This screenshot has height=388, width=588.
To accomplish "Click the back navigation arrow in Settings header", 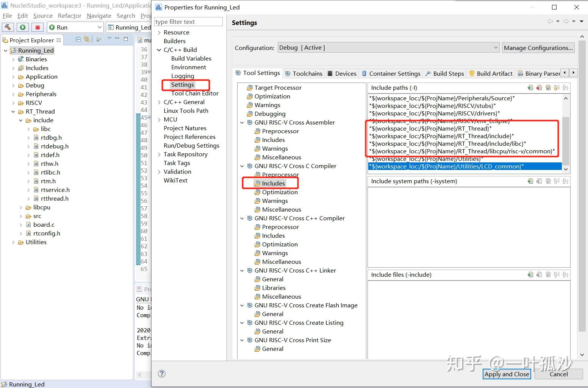I will (550, 22).
